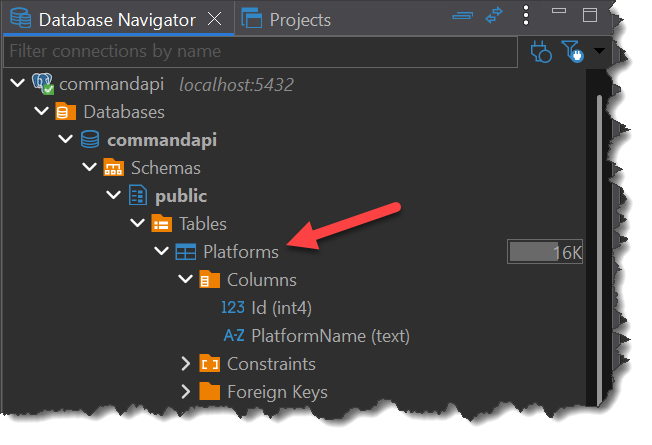Collapse the Schemas folder
The width and height of the screenshot is (652, 445).
[89, 167]
